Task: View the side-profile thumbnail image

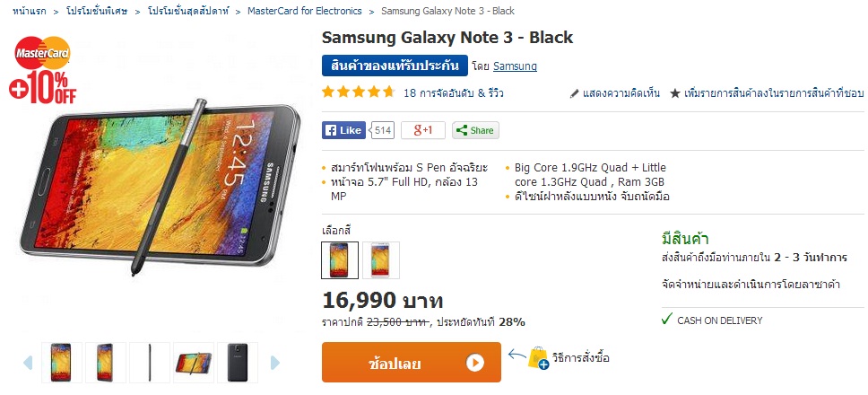Action: coord(150,363)
